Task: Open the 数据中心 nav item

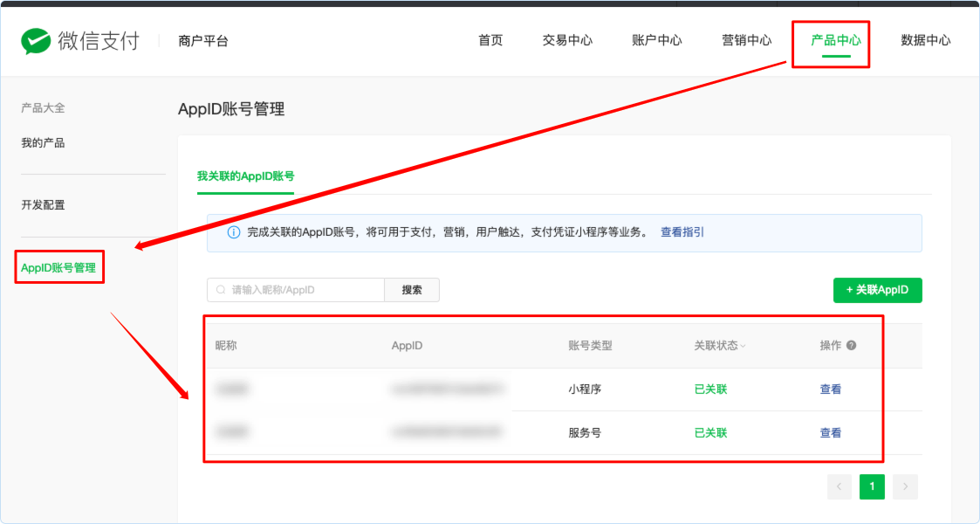Action: (926, 40)
